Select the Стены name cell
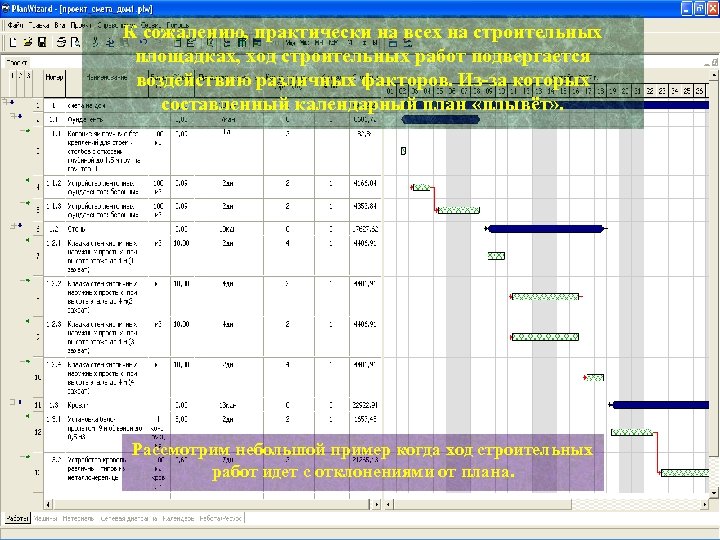 pyautogui.click(x=107, y=229)
